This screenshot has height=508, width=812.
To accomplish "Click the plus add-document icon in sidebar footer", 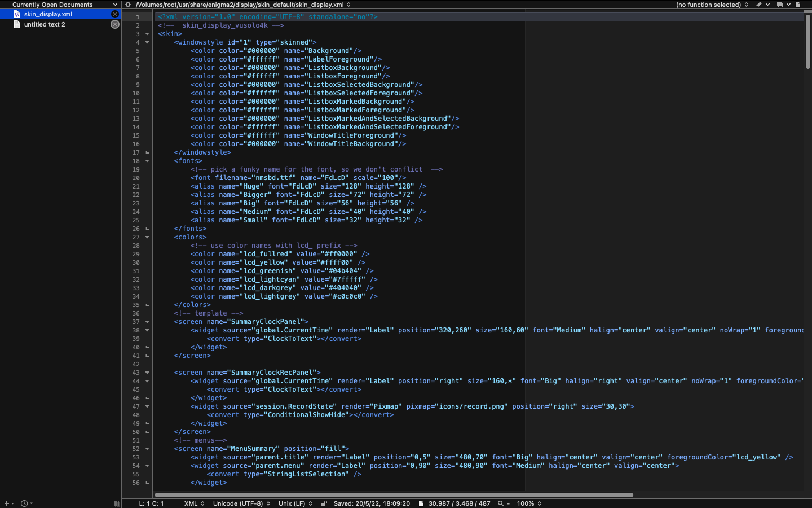I will tap(7, 503).
